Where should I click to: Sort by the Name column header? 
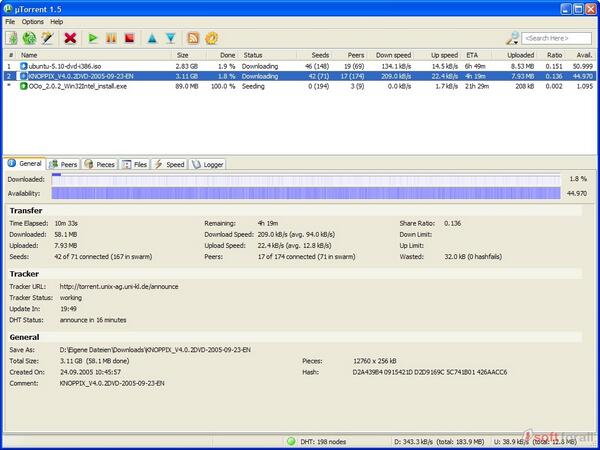(x=94, y=55)
